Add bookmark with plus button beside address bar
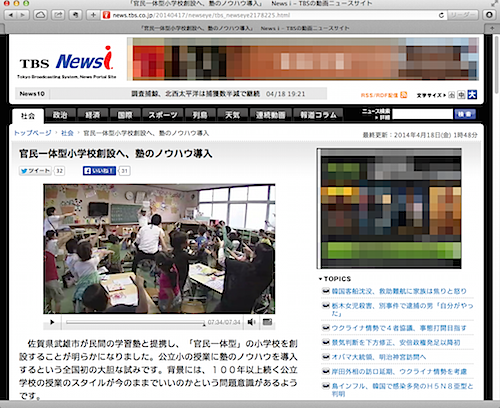Viewport: 500px width, 408px height. coord(93,15)
